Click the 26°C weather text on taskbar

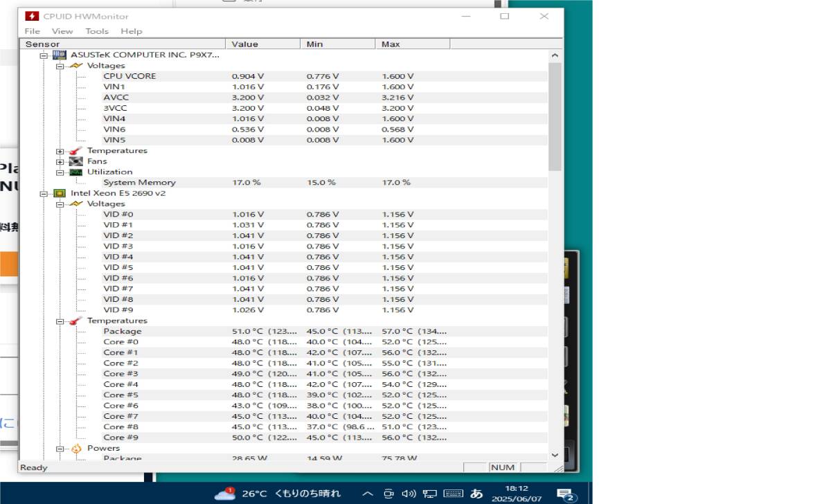[254, 494]
